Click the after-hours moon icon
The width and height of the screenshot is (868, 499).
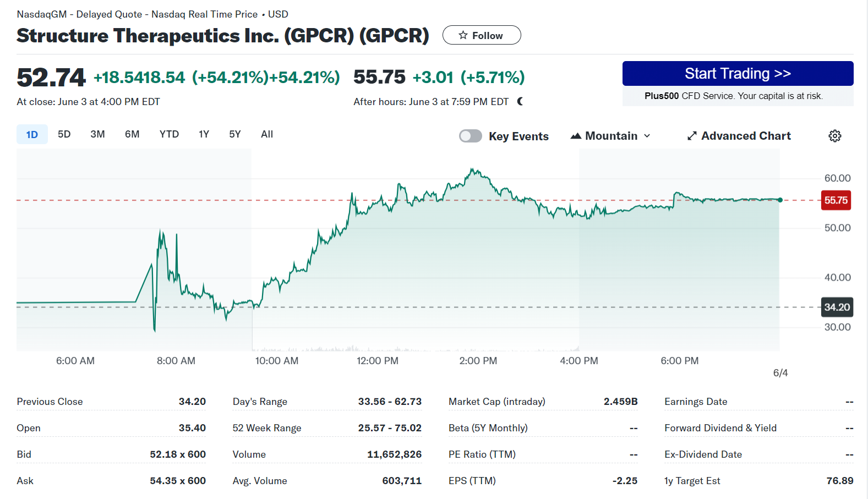point(520,101)
